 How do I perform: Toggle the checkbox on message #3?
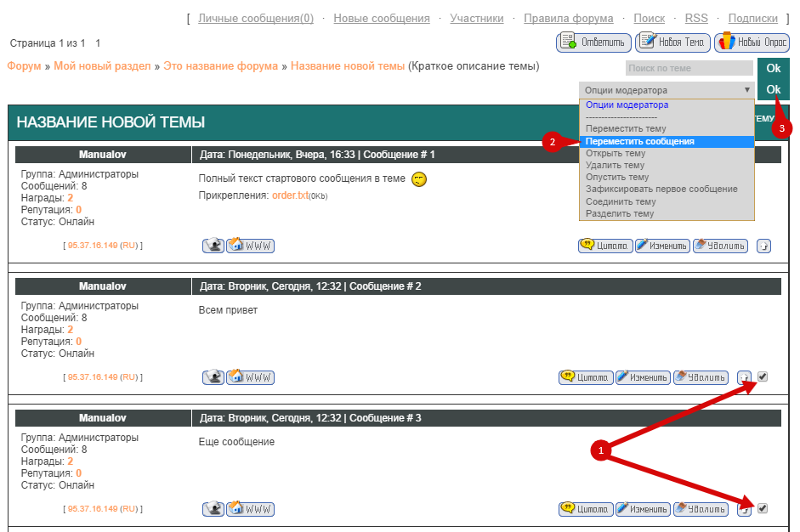click(763, 508)
